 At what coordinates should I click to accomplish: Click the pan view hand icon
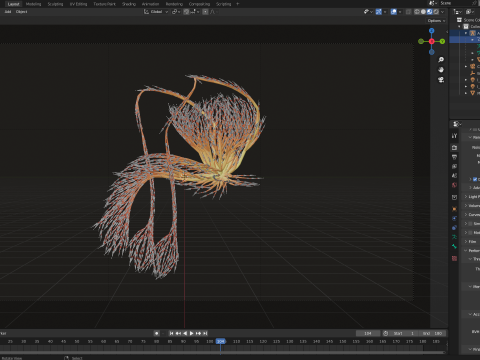pos(441,70)
